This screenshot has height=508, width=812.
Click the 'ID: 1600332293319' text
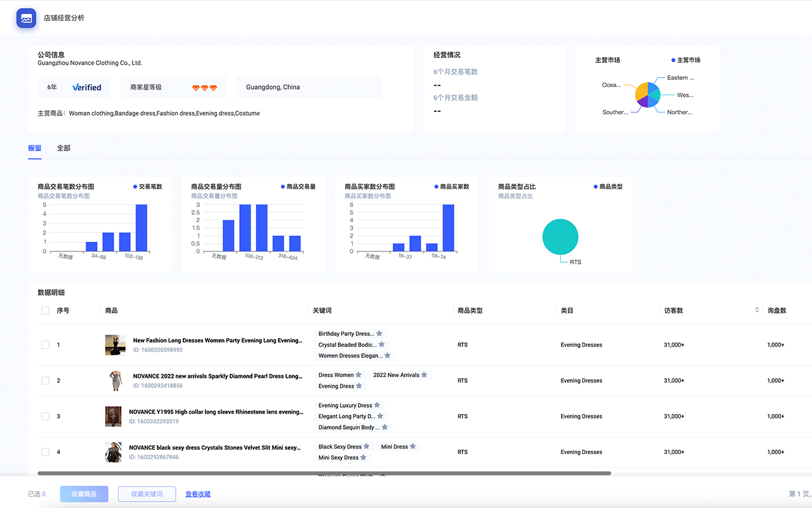154,422
